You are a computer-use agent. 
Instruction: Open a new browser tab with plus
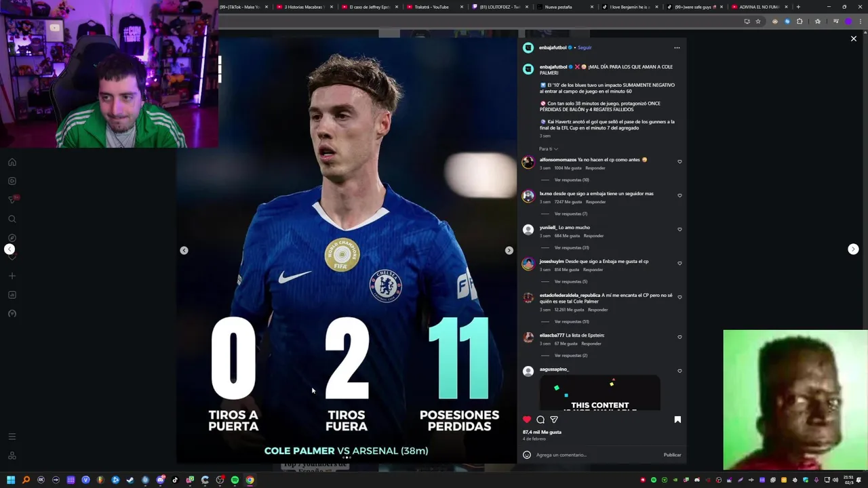[798, 7]
